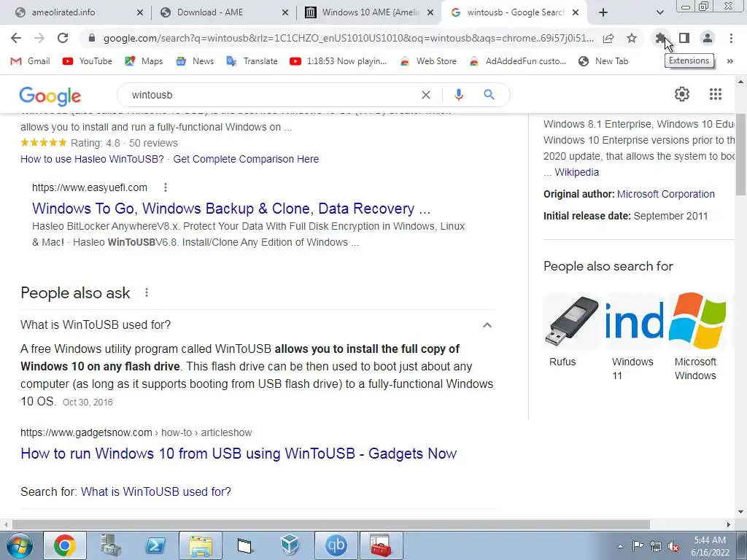Open PowerShell from the taskbar
Screen dimensions: 747x560
(155, 545)
